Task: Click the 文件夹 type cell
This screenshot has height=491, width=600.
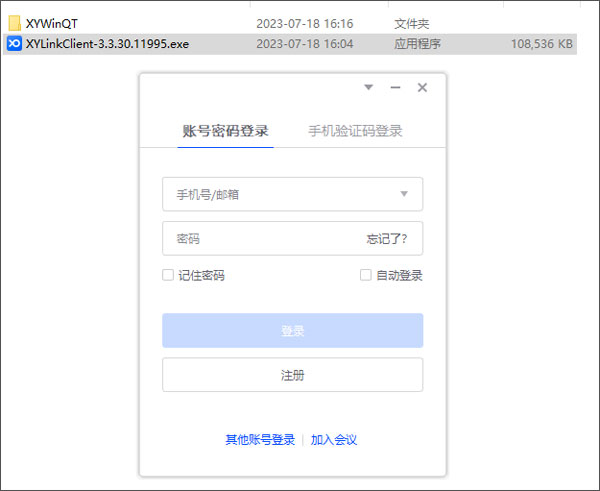Action: tap(412, 24)
